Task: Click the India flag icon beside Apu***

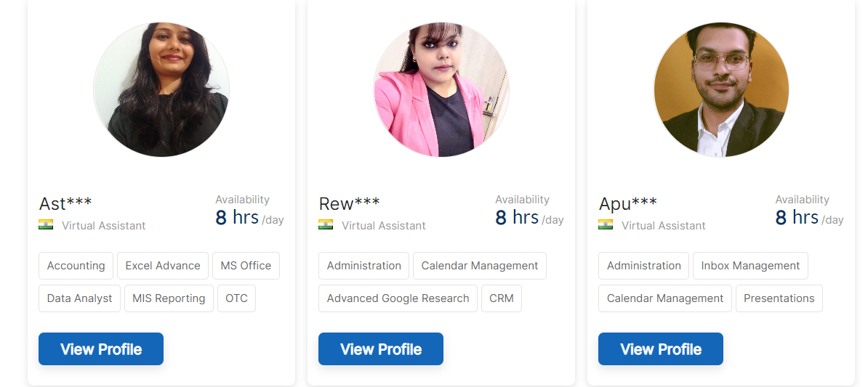Action: pos(606,224)
